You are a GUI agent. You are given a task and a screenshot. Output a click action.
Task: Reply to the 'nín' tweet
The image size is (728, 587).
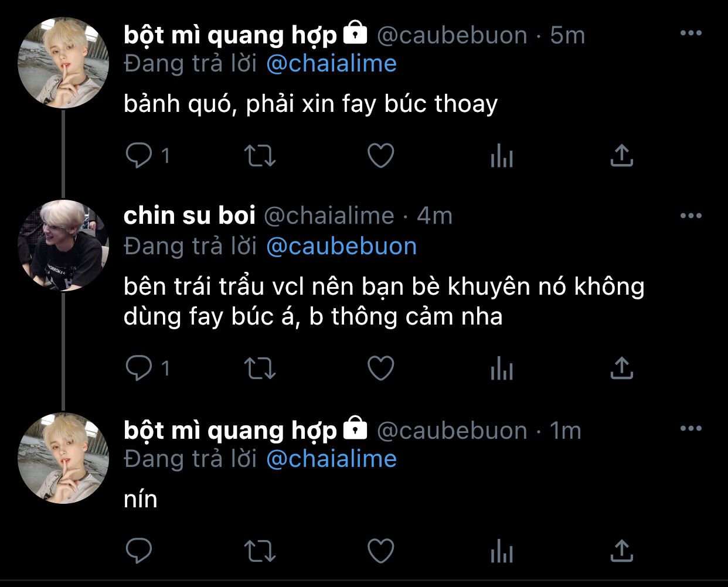tap(139, 551)
